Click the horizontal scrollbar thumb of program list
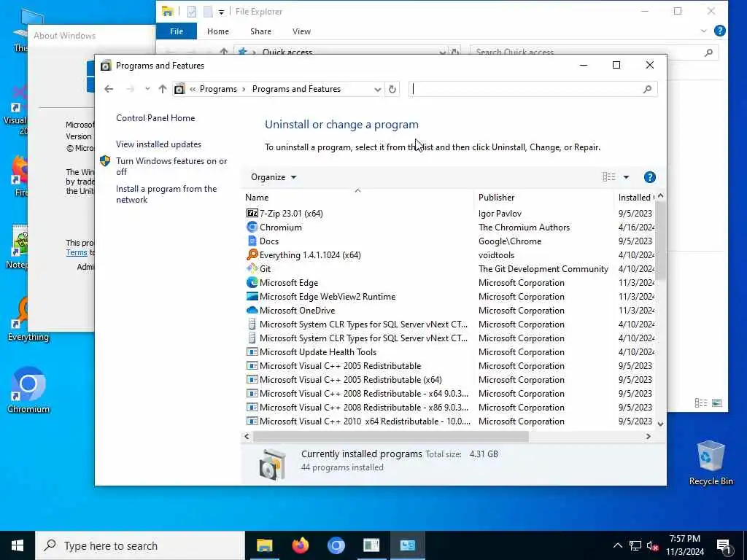Screen dimensions: 747x560 coord(391,436)
